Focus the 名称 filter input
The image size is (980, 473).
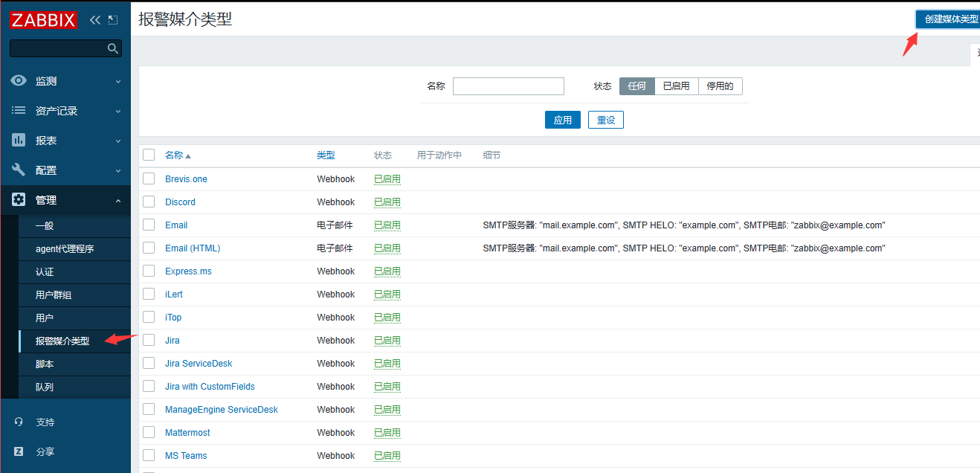(509, 86)
